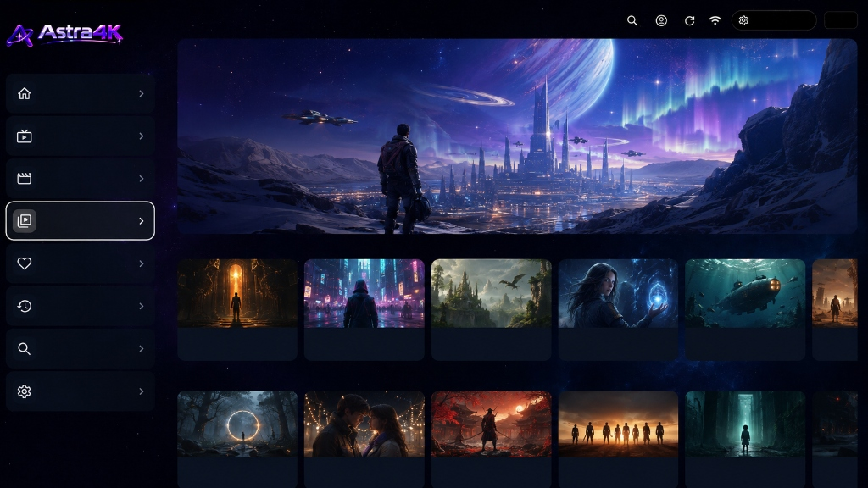Expand the History row chevron

click(x=142, y=306)
